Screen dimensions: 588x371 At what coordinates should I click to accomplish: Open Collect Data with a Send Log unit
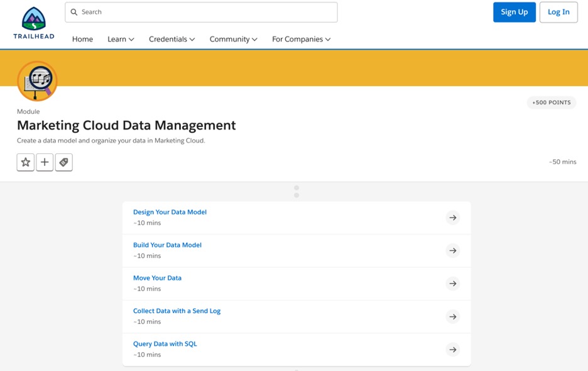point(177,311)
